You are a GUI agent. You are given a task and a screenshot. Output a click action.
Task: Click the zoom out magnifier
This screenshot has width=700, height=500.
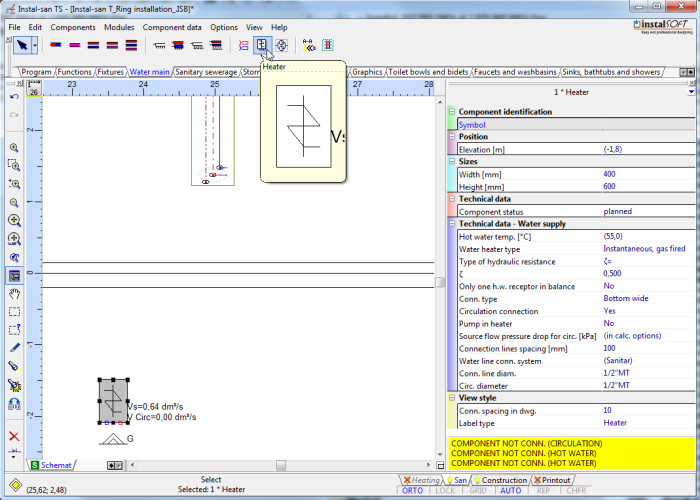click(14, 203)
